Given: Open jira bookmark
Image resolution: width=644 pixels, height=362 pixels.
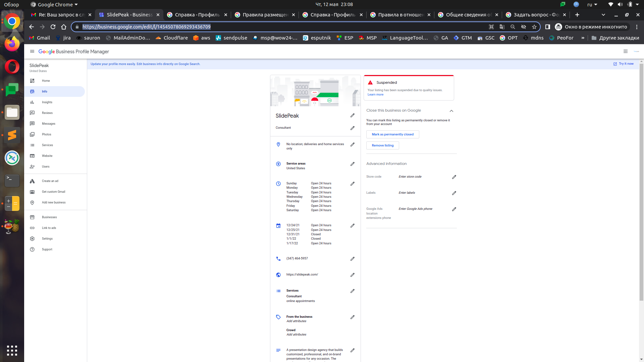Looking at the screenshot, I should point(63,38).
